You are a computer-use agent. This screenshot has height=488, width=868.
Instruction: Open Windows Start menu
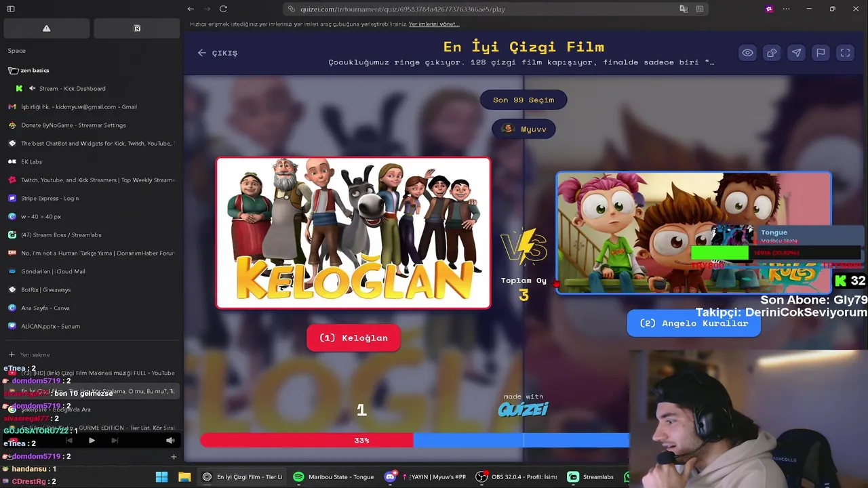[x=161, y=477]
